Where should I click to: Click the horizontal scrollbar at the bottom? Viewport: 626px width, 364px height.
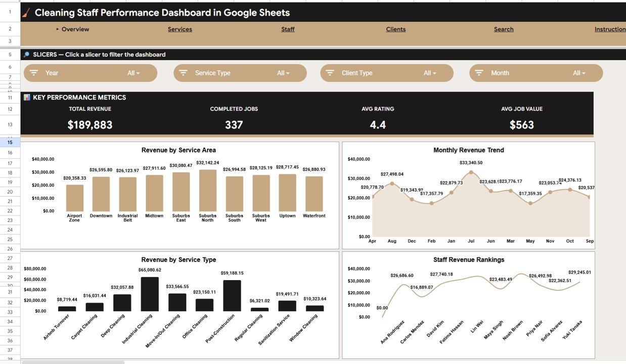point(73,362)
